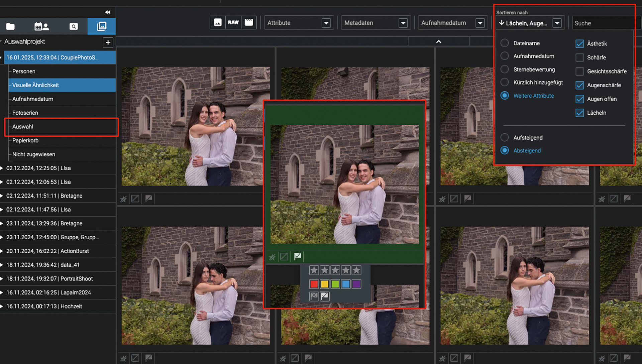Apply the red color label
The height and width of the screenshot is (364, 642).
(x=314, y=284)
